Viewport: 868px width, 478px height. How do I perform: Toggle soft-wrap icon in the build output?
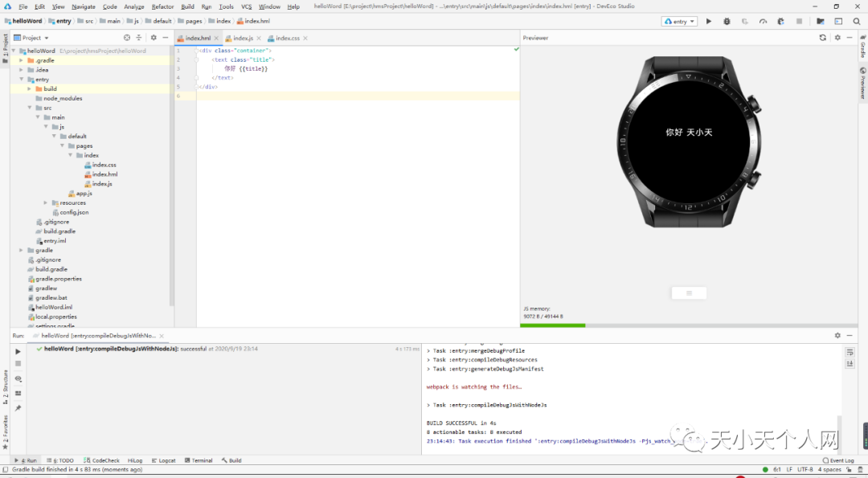tap(850, 352)
